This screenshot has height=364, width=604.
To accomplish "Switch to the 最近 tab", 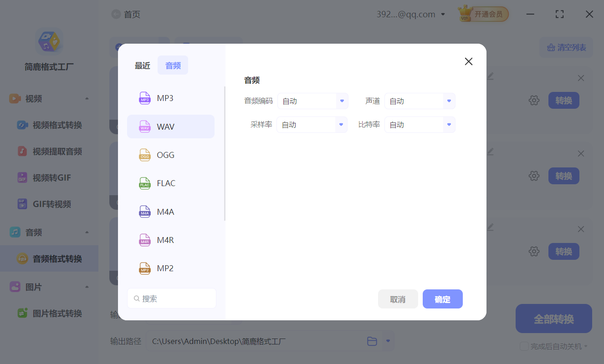I will 143,65.
